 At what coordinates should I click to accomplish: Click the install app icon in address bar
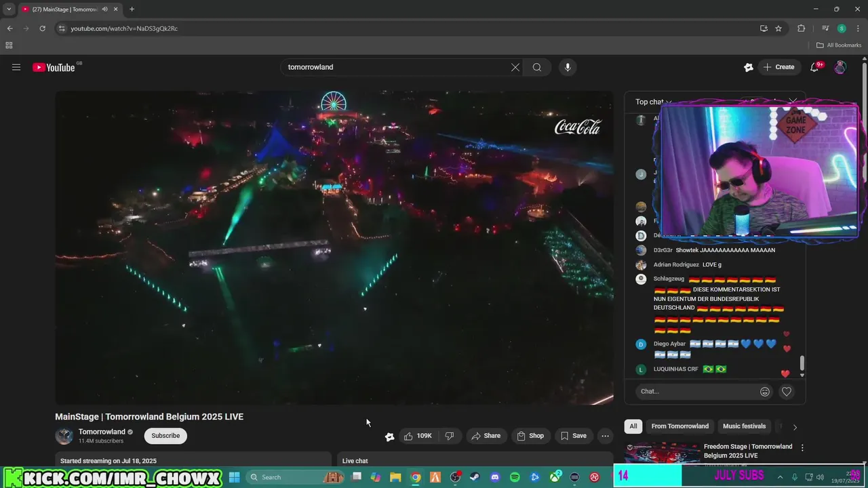(x=764, y=28)
